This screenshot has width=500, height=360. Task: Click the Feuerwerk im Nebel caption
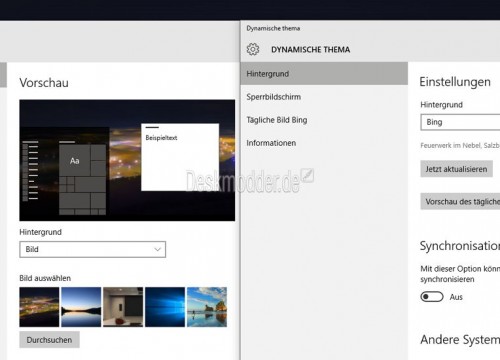(x=460, y=145)
